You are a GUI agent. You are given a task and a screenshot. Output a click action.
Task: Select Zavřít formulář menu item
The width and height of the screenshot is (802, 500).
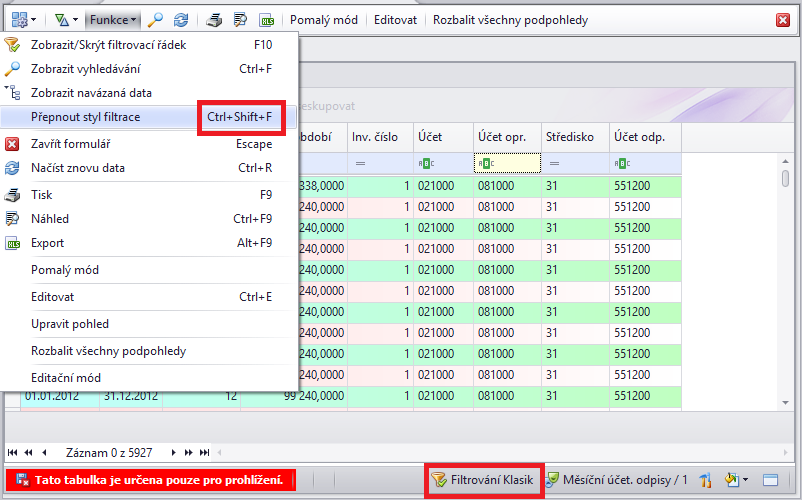coord(148,144)
